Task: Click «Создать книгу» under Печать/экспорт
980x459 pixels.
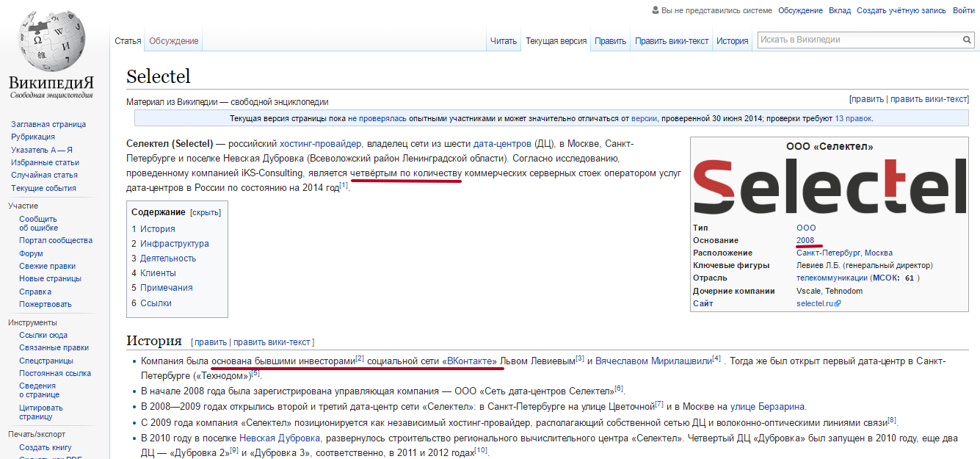Action: click(x=46, y=447)
